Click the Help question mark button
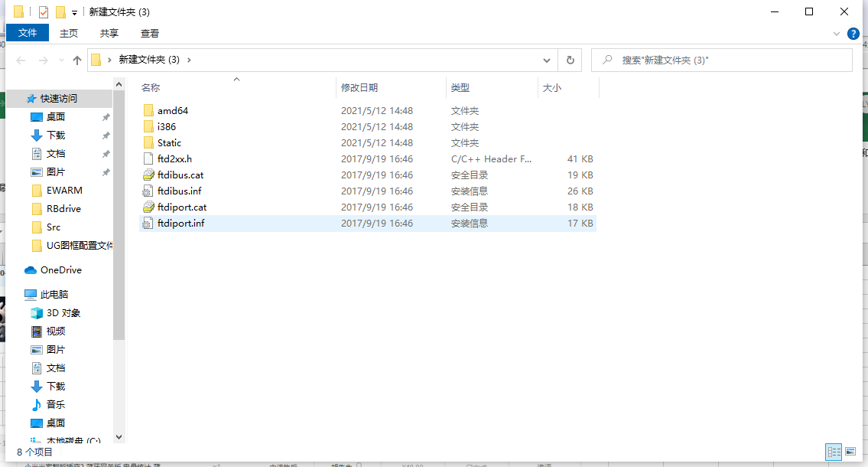 tap(853, 33)
